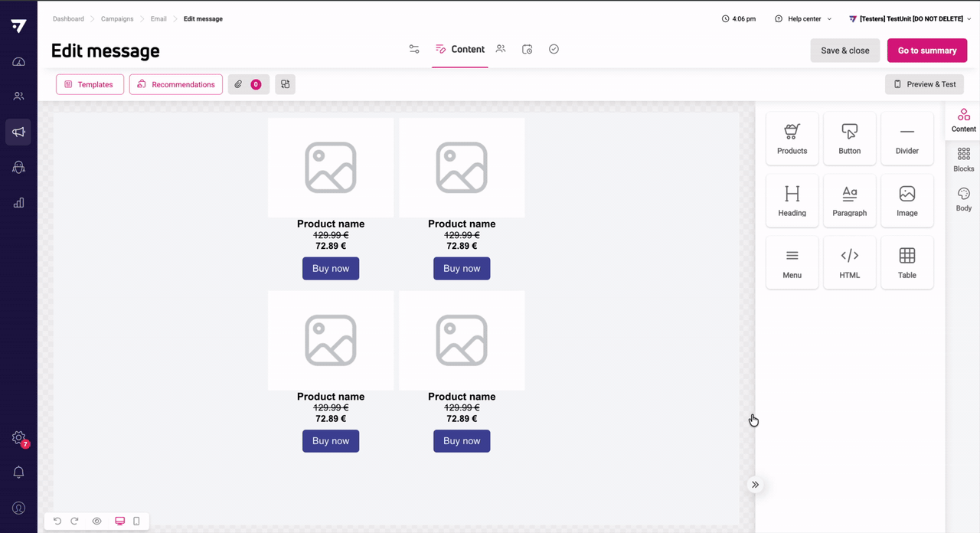Select the bottom-right product image placeholder
The image size is (980, 533).
pos(462,340)
